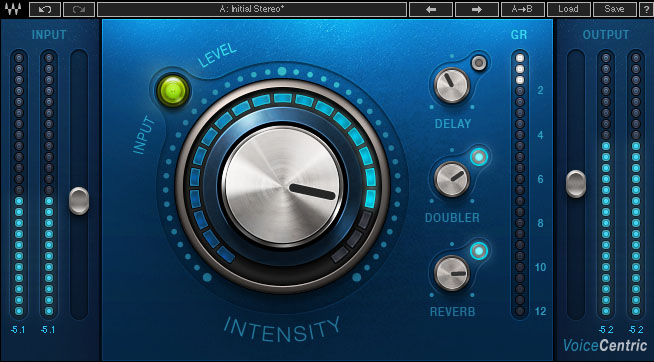Viewport: 654px width, 362px height.
Task: Click the Output level fader handle
Action: [576, 184]
